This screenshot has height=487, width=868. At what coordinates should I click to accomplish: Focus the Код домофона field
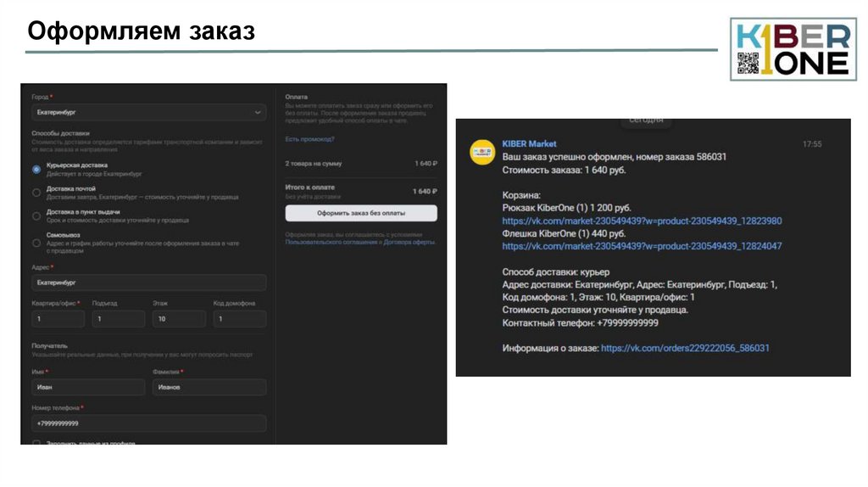240,318
